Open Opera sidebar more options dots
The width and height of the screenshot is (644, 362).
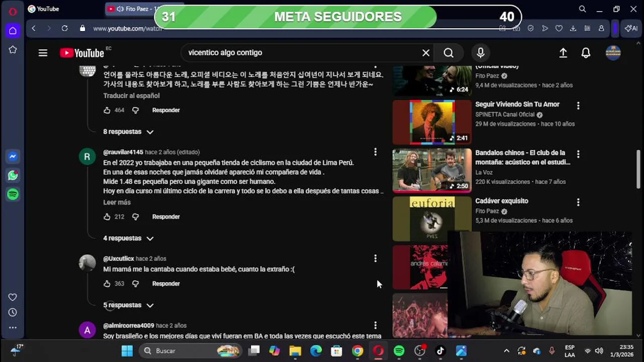click(13, 327)
